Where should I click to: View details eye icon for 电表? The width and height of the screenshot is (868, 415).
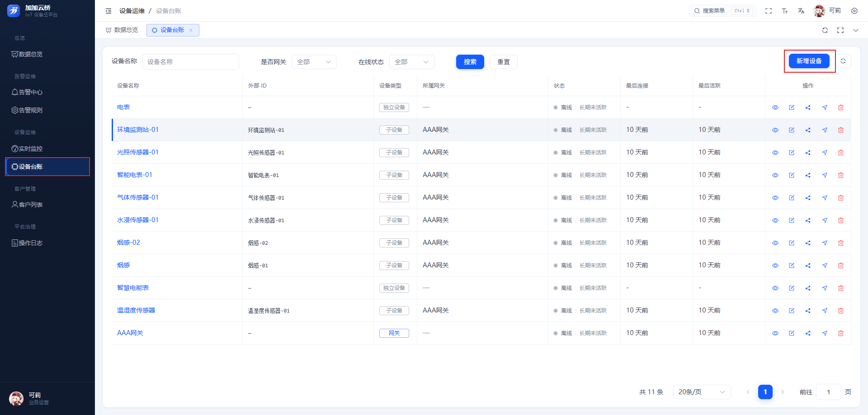coord(775,107)
